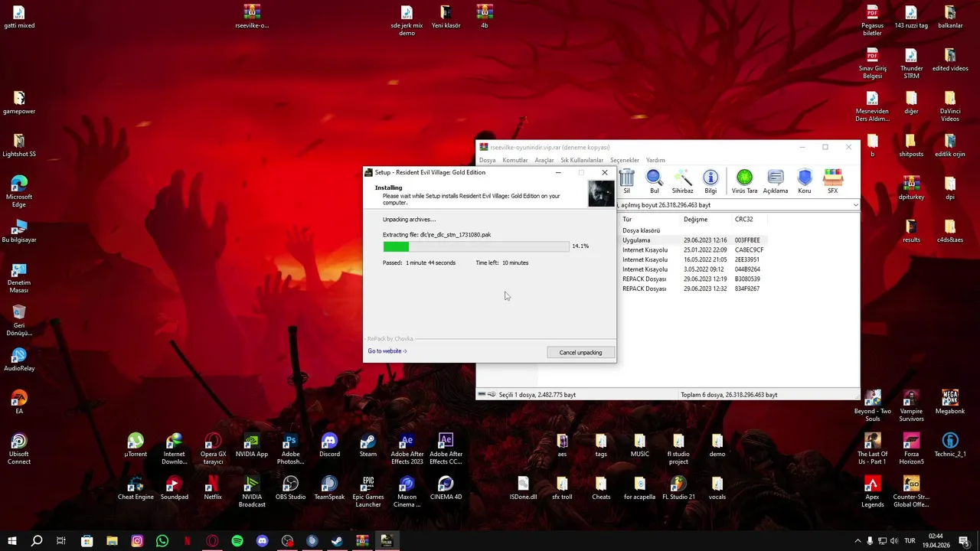Open Açıklama (comment) tool in WinRAR
Viewport: 980px width, 551px height.
click(x=776, y=181)
